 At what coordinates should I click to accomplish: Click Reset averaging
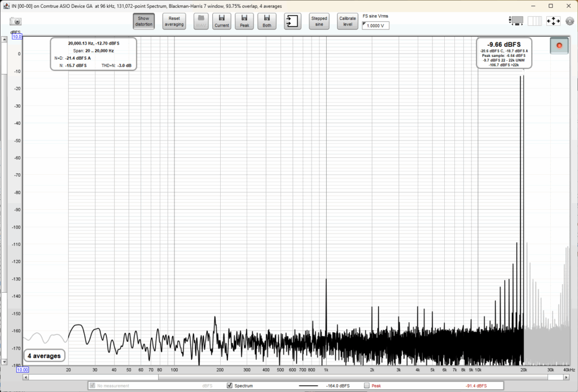(x=174, y=21)
